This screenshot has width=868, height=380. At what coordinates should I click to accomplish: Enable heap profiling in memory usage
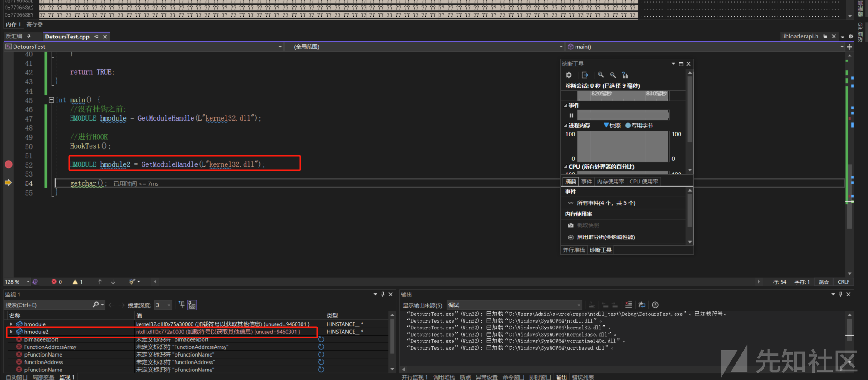click(606, 237)
